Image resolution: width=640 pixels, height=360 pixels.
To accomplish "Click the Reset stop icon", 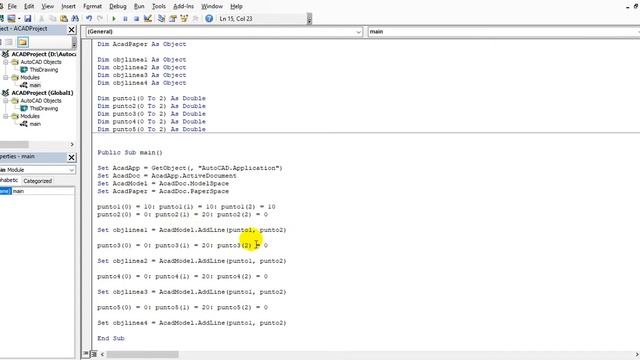I will click(x=136, y=18).
